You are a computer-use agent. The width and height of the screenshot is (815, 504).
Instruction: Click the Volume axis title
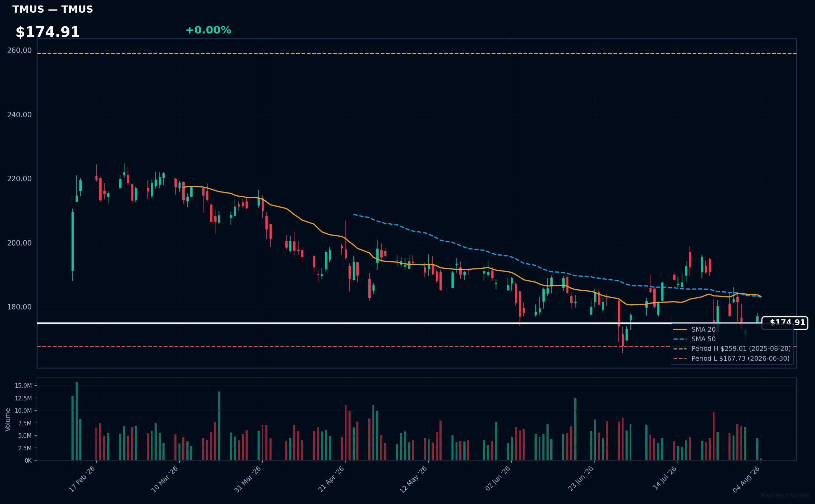pos(8,420)
